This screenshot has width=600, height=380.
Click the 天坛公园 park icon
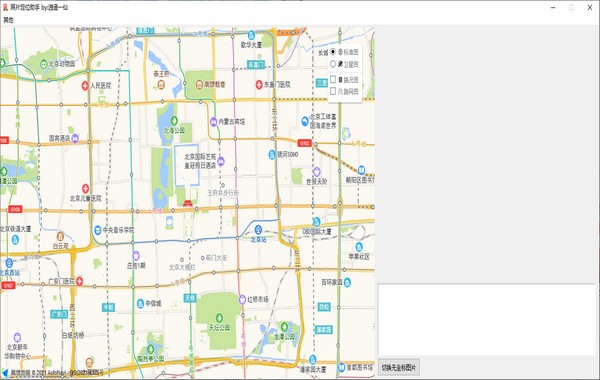pos(219,318)
